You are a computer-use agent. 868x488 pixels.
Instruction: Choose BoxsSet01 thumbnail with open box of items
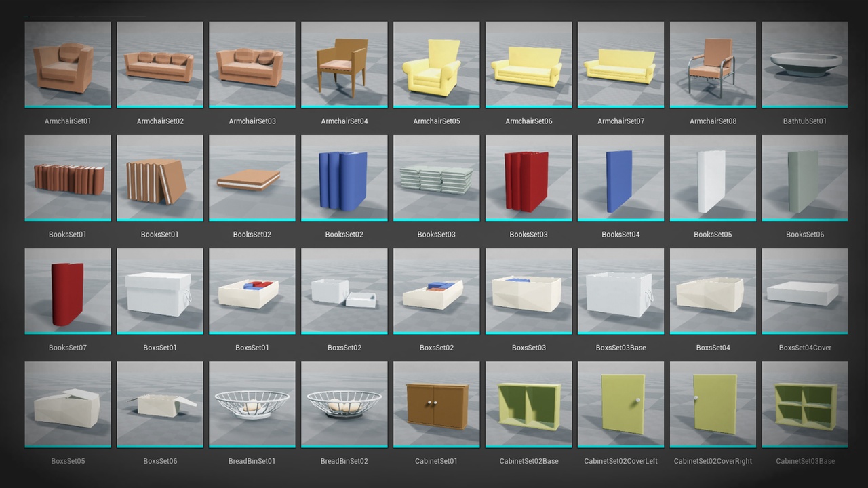coord(252,291)
